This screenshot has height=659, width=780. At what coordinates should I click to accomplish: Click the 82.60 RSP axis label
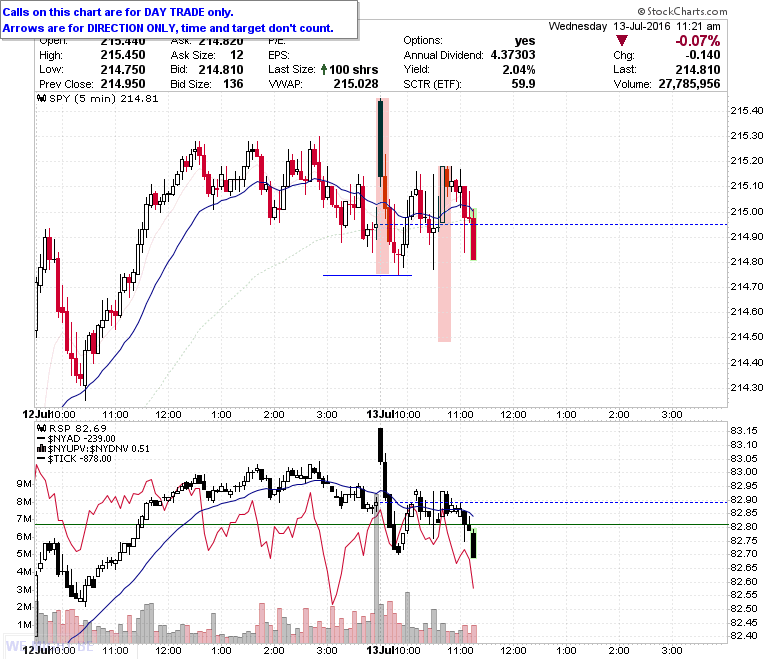[744, 581]
